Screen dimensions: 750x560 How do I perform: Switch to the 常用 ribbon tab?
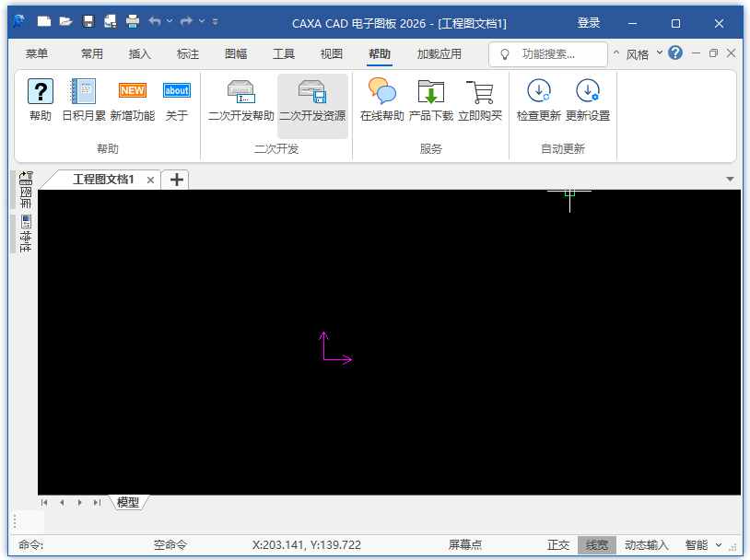click(92, 54)
